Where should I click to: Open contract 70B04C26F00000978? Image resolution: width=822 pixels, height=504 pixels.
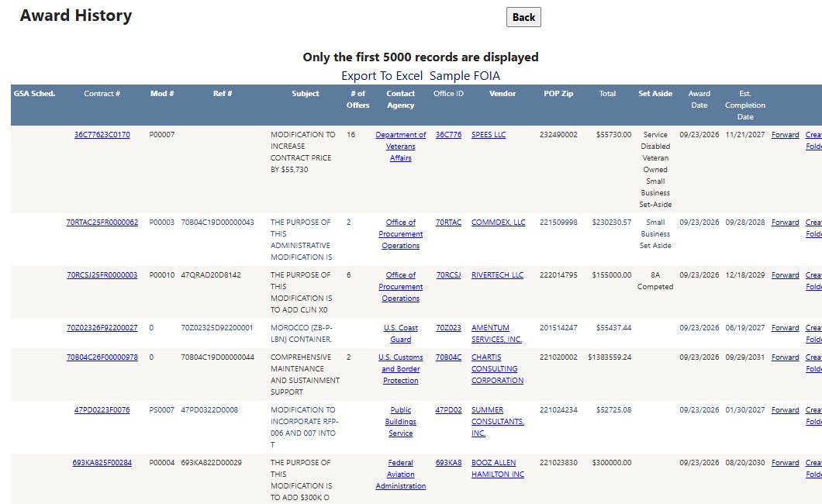[102, 357]
